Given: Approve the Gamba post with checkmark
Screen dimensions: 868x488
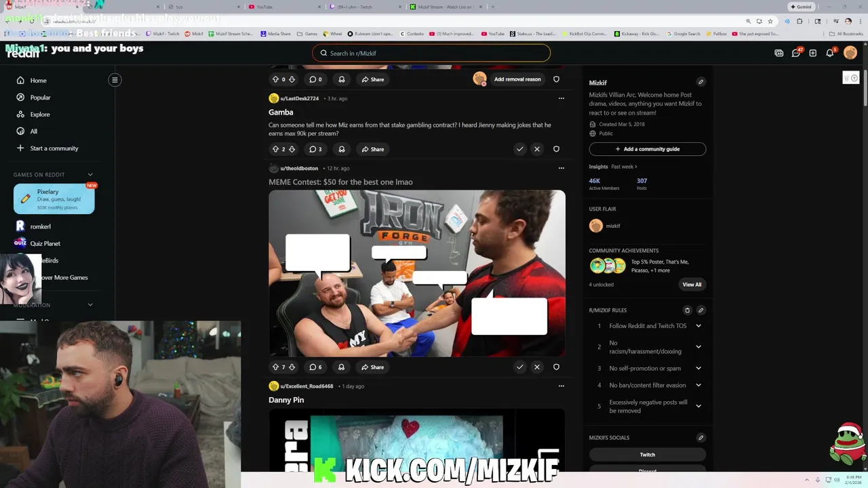Looking at the screenshot, I should click(x=519, y=149).
